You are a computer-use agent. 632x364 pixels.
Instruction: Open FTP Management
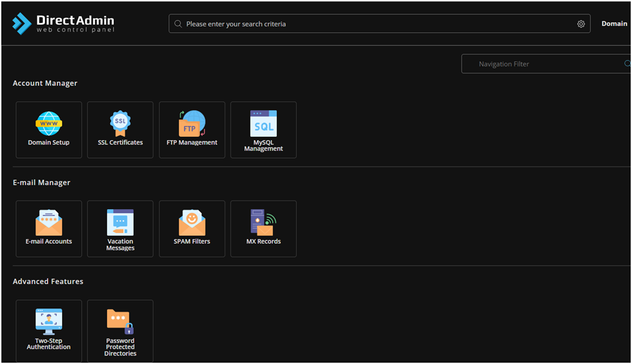click(192, 130)
